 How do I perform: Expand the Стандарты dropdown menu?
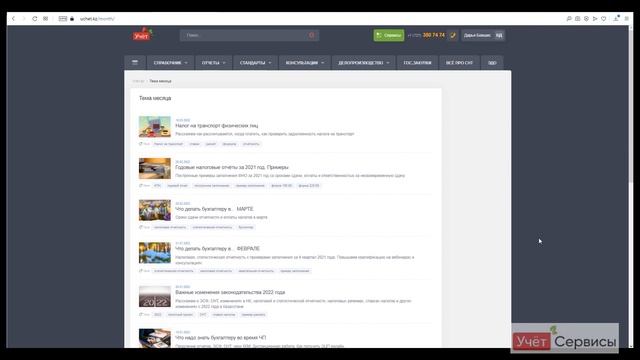tap(255, 63)
